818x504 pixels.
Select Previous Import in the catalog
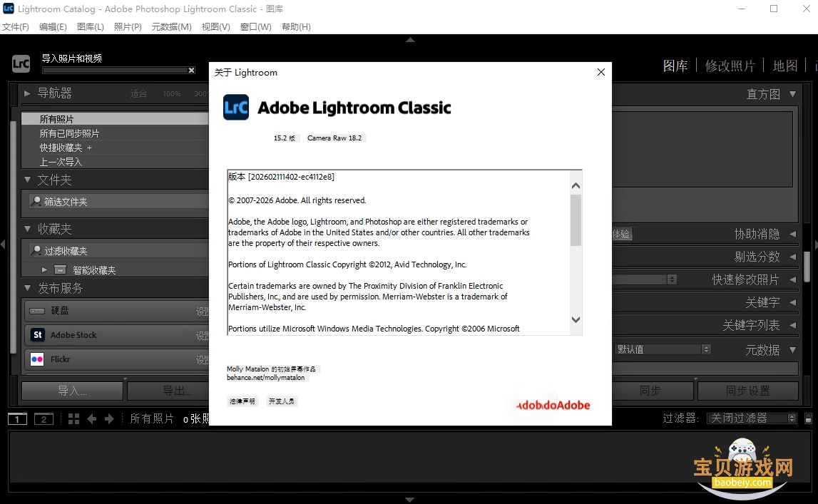tap(116, 162)
